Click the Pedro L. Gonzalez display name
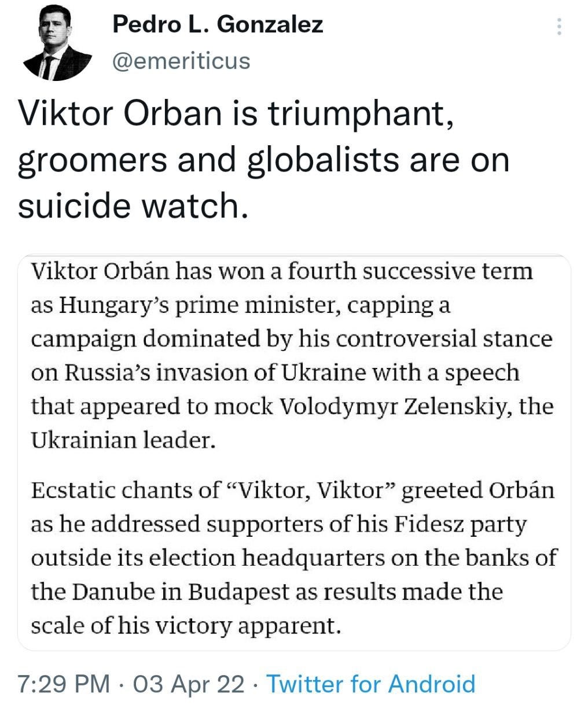Image resolution: width=588 pixels, height=708 pixels. click(x=218, y=24)
